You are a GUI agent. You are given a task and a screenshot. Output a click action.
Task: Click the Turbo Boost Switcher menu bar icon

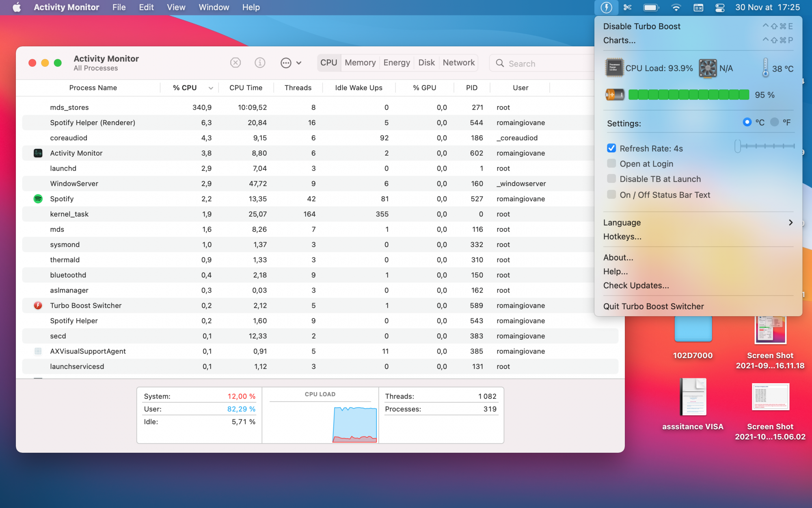click(606, 7)
